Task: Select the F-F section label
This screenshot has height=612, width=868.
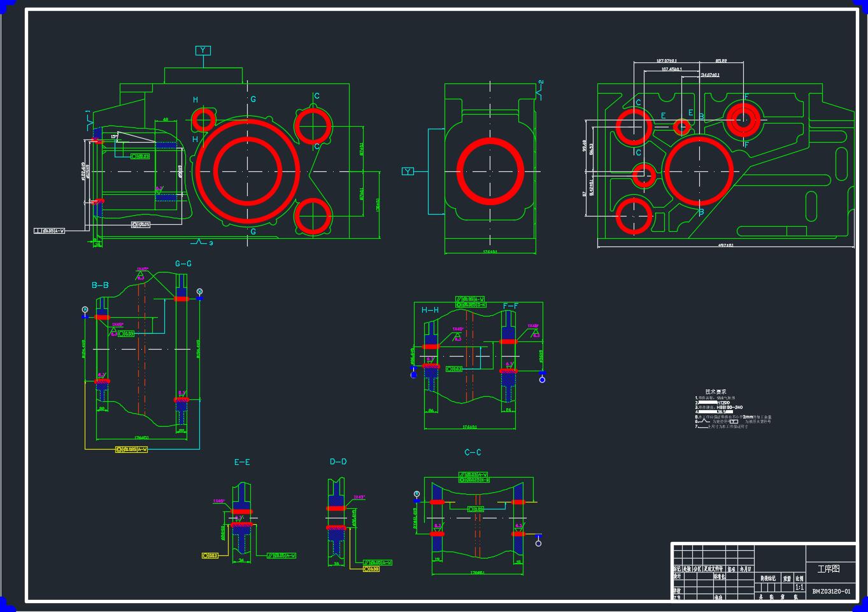Action: point(511,306)
